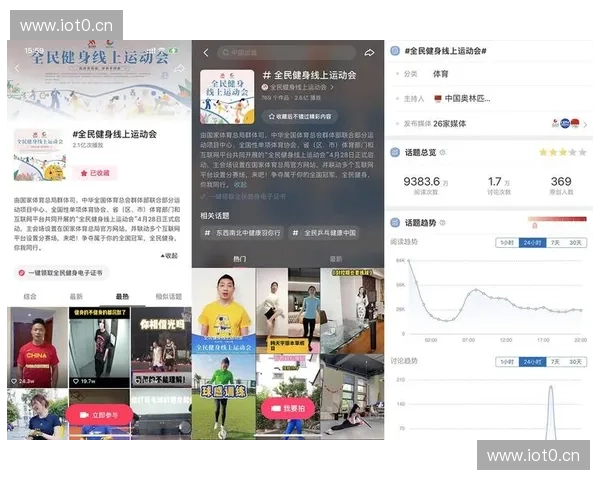
Task: Open related topic 全民乒乓健康中国
Action: tap(324, 233)
